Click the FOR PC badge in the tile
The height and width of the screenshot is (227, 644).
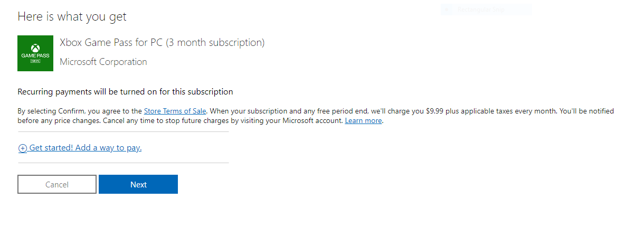click(x=35, y=61)
